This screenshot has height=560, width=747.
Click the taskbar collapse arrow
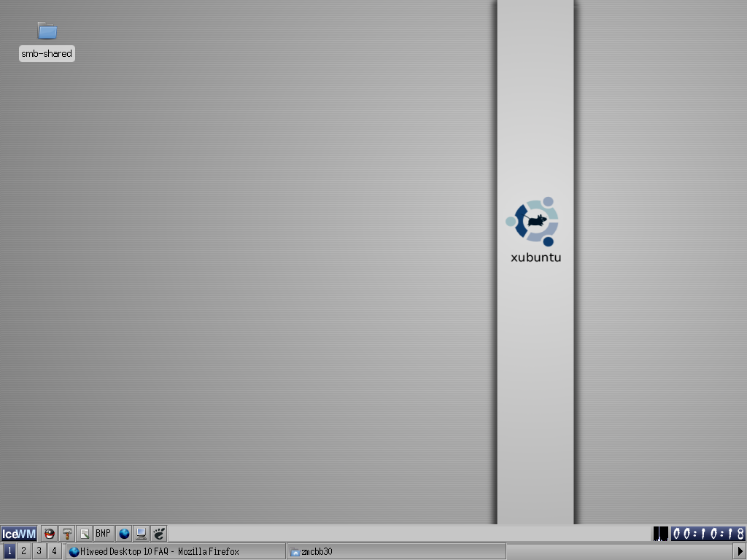point(740,551)
